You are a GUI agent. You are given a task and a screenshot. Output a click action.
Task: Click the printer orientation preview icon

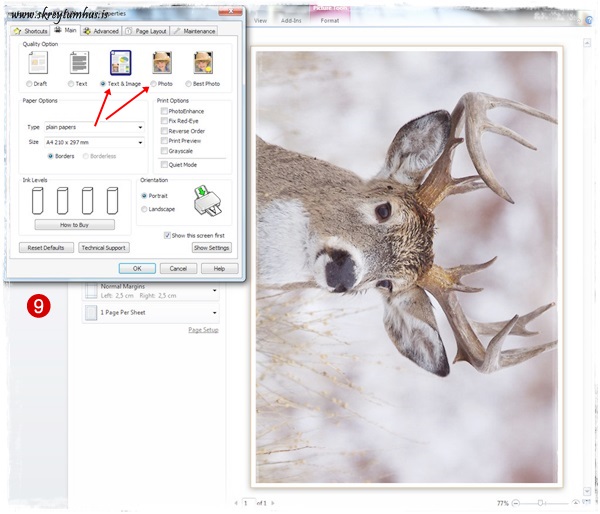(207, 201)
